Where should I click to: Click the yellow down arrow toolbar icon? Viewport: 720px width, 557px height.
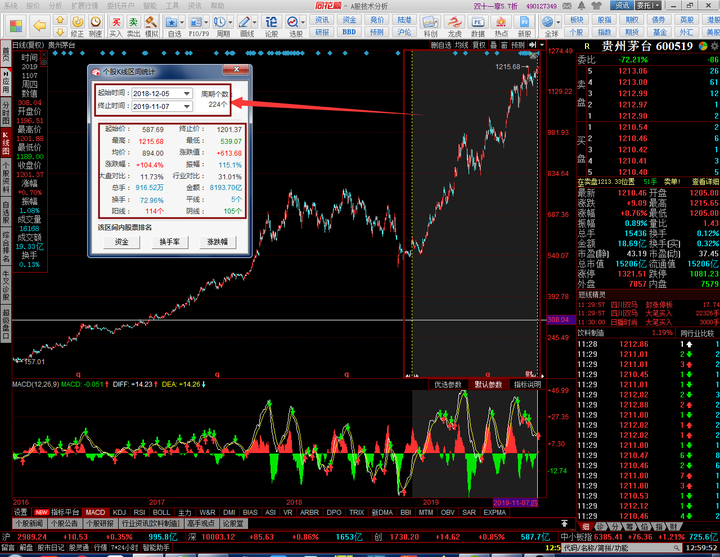[60, 32]
